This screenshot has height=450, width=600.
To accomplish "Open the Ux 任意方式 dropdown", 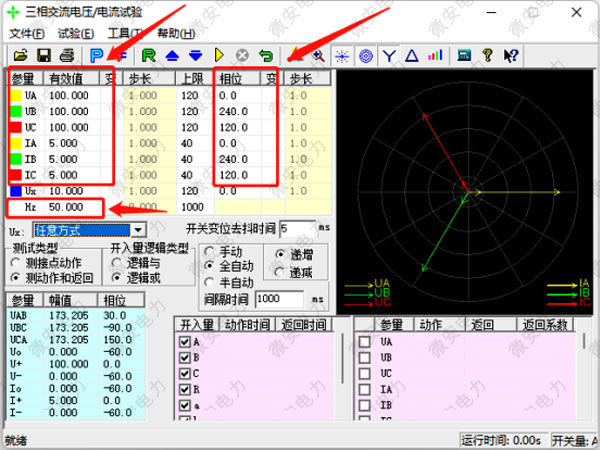I will (x=139, y=230).
